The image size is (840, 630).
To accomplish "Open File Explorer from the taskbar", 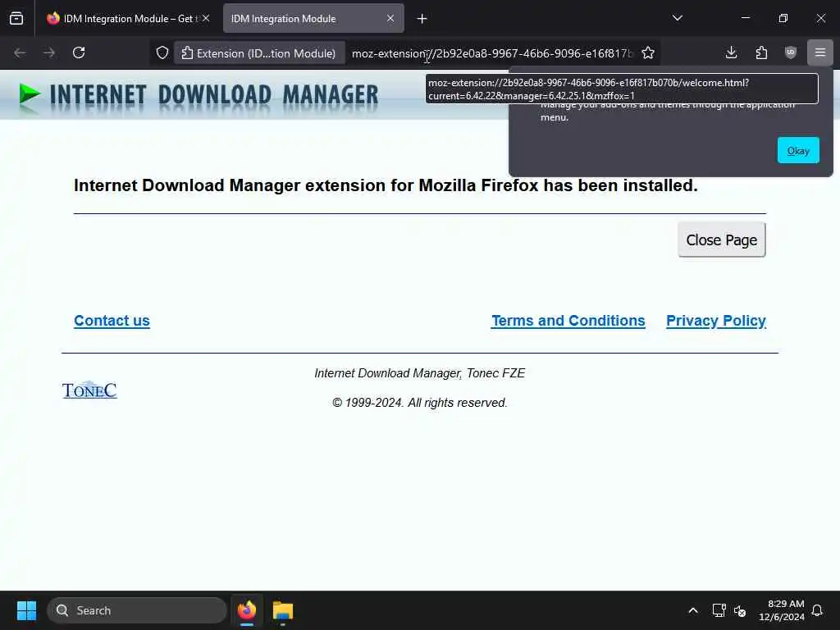I will pos(283,610).
